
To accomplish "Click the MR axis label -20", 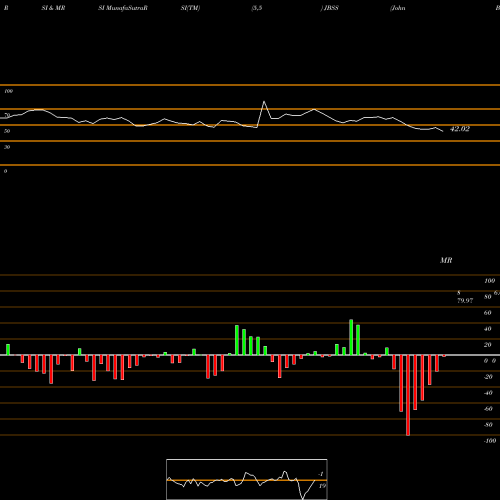I will tap(488, 377).
